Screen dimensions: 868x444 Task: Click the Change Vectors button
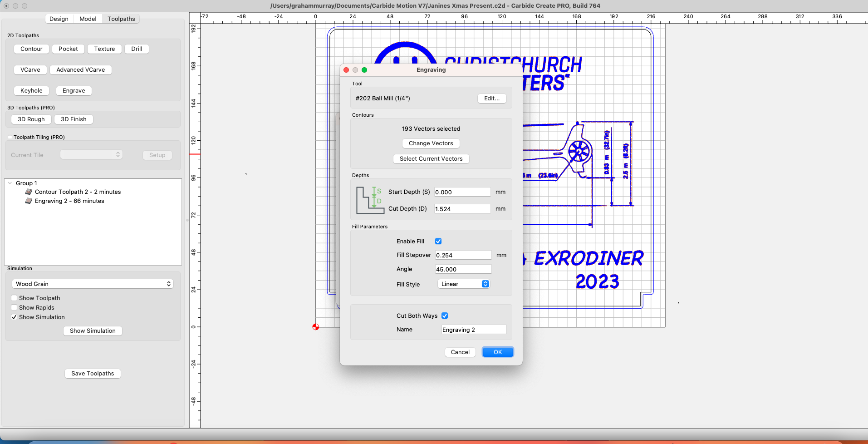[431, 143]
